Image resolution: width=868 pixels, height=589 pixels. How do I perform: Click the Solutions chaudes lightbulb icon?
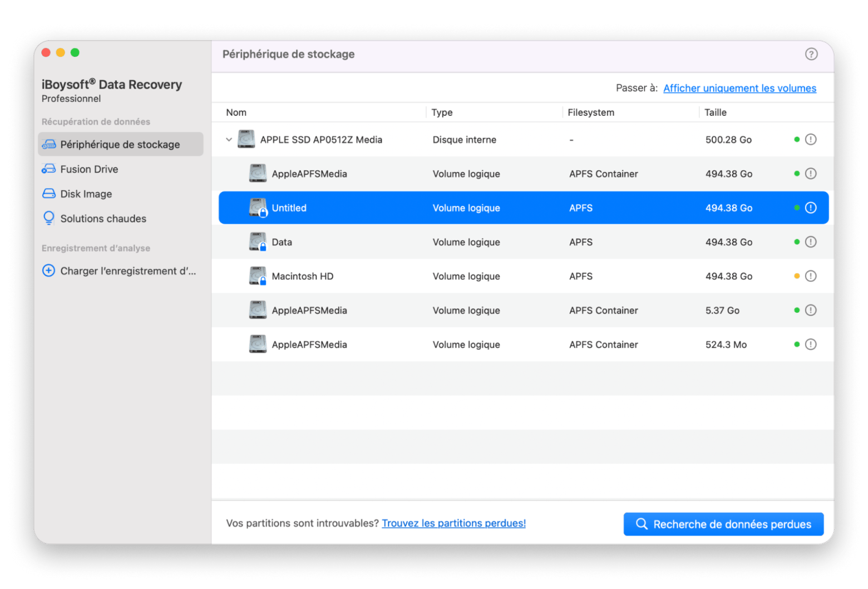[x=49, y=218]
